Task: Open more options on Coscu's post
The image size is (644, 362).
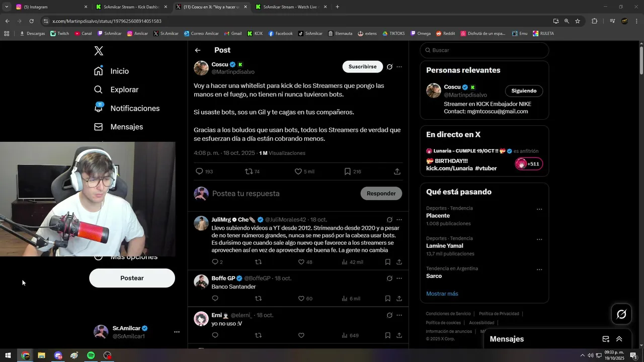Action: (x=399, y=66)
